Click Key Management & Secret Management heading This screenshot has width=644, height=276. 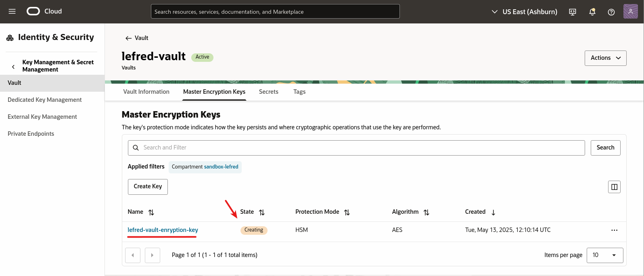tap(58, 66)
